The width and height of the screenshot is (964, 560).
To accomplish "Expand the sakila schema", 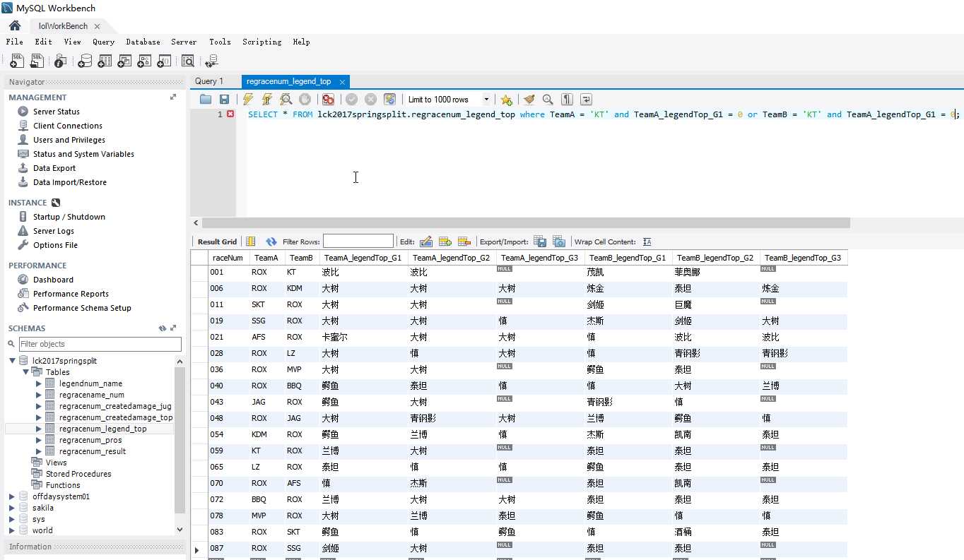I will [12, 508].
